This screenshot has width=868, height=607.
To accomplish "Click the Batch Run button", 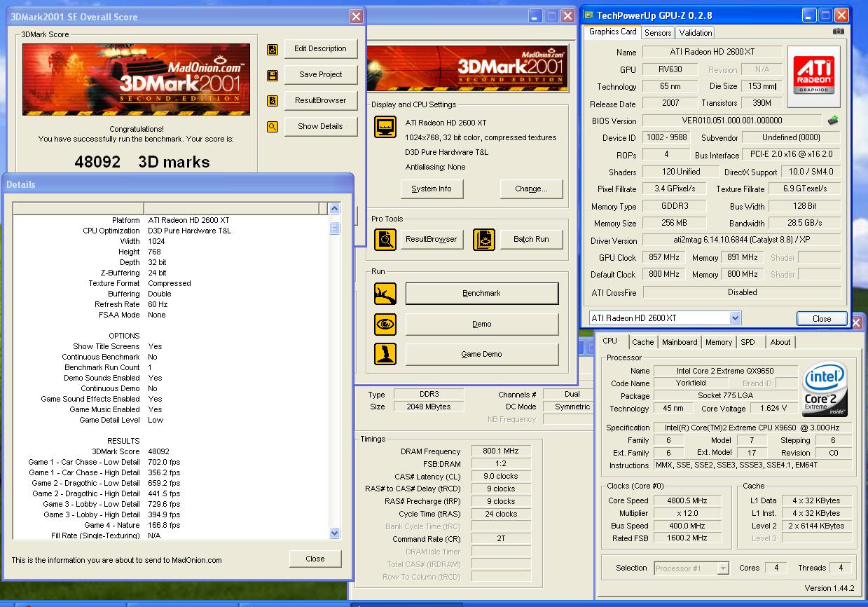I will click(x=531, y=240).
